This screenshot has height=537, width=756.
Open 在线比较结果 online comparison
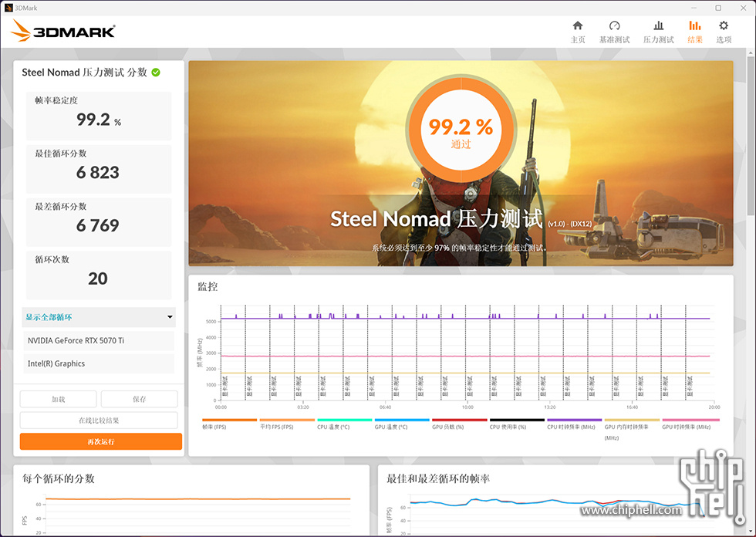[x=99, y=420]
